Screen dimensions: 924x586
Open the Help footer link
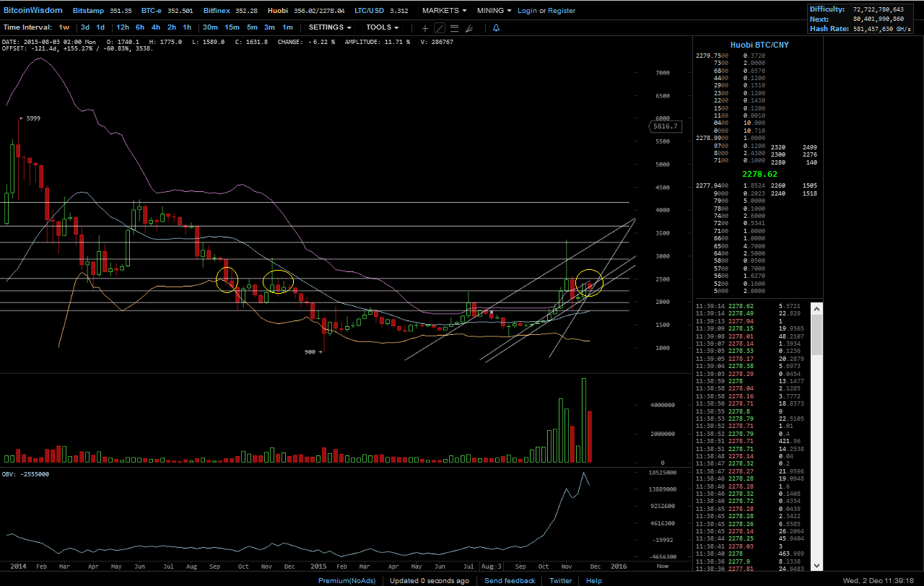(x=594, y=581)
